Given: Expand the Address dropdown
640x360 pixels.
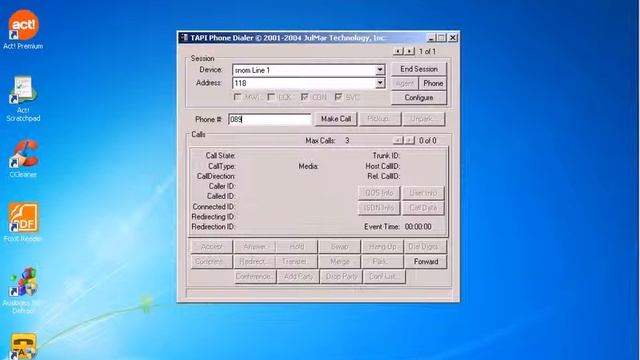Looking at the screenshot, I should (380, 83).
